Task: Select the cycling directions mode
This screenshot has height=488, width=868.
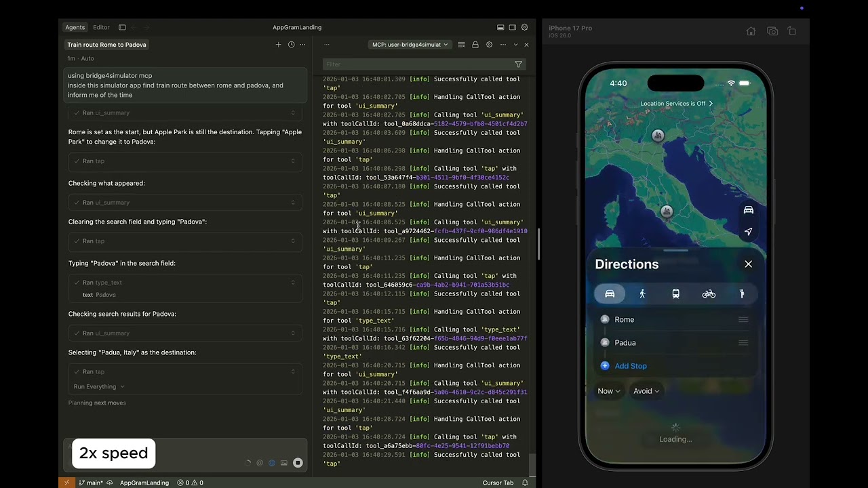Action: 709,293
